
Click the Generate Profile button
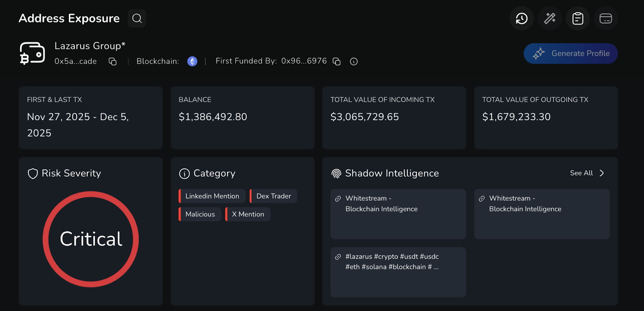point(571,54)
